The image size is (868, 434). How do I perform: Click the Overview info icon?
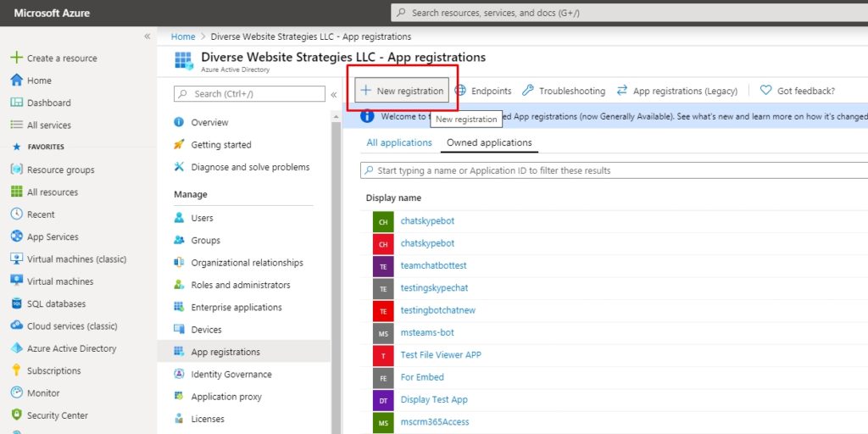coord(179,122)
